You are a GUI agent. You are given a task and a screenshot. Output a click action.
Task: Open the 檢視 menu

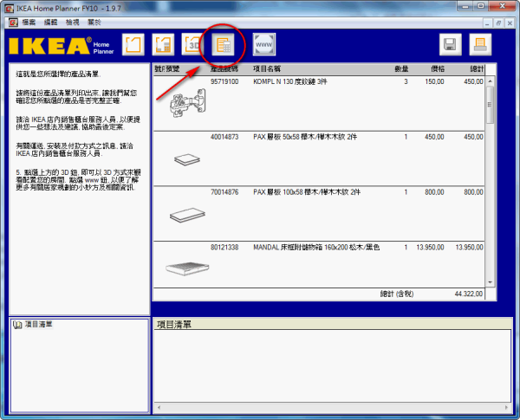pos(76,21)
